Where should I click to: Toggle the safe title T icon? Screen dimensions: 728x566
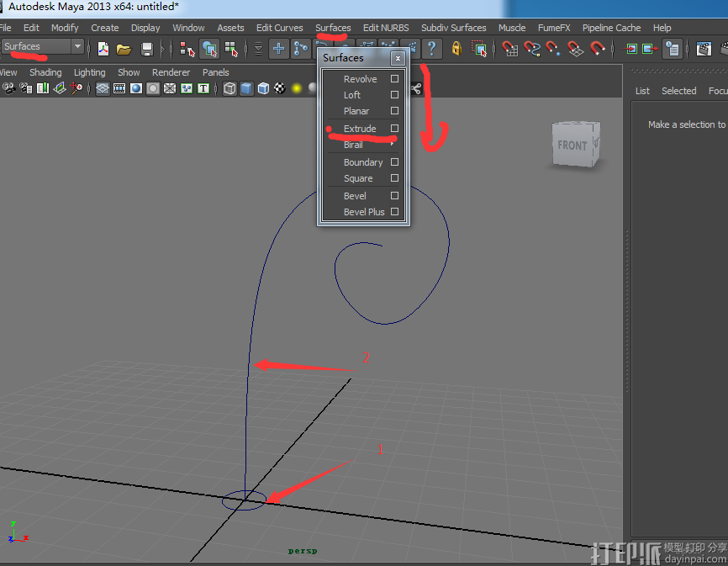(x=203, y=88)
